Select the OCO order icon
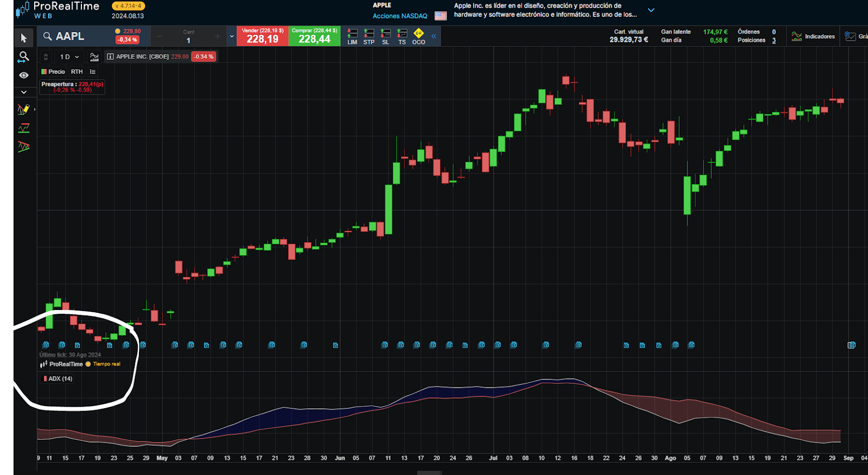The image size is (868, 475). click(x=418, y=37)
